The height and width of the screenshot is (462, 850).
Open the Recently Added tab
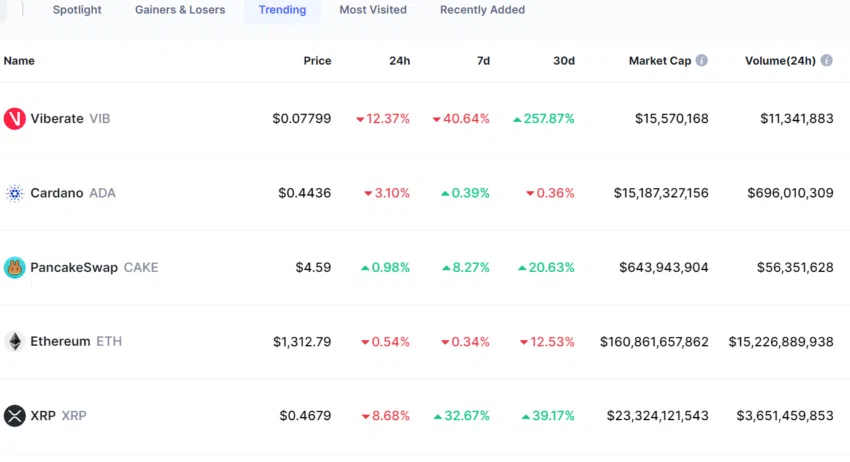pos(482,10)
